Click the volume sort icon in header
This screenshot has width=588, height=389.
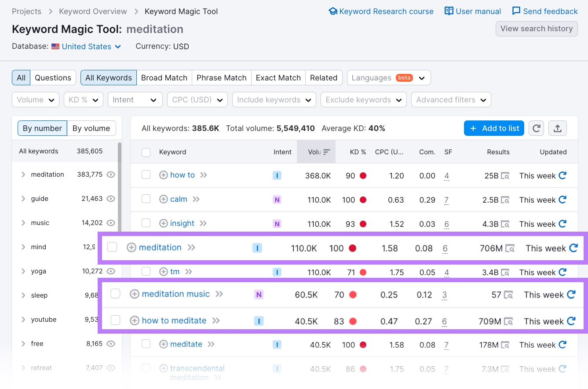click(326, 152)
